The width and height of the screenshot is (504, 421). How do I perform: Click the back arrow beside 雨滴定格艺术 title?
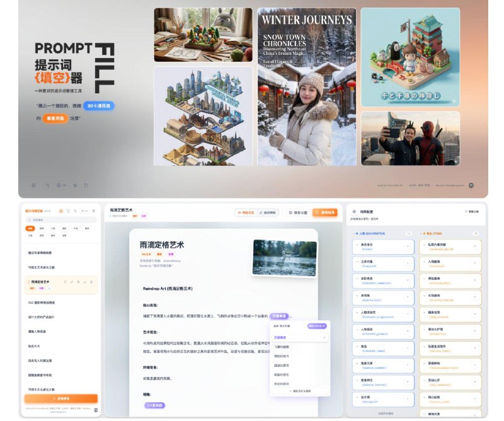click(110, 216)
